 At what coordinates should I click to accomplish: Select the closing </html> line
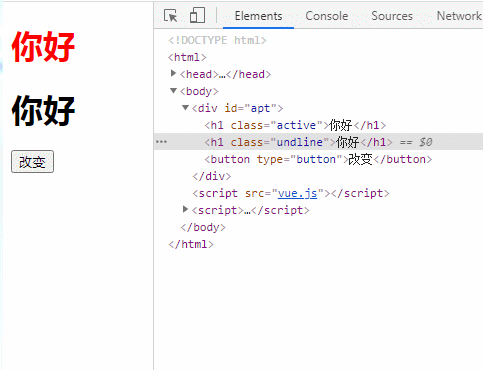(x=191, y=244)
